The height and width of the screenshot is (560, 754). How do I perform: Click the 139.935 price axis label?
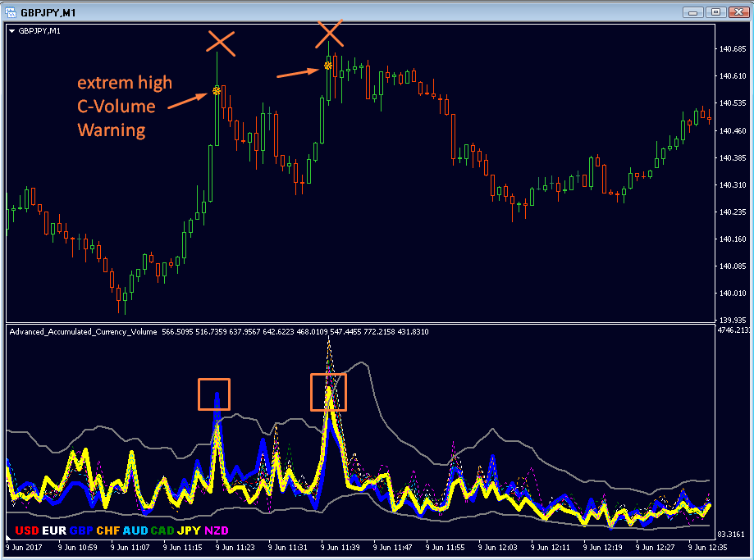(733, 320)
